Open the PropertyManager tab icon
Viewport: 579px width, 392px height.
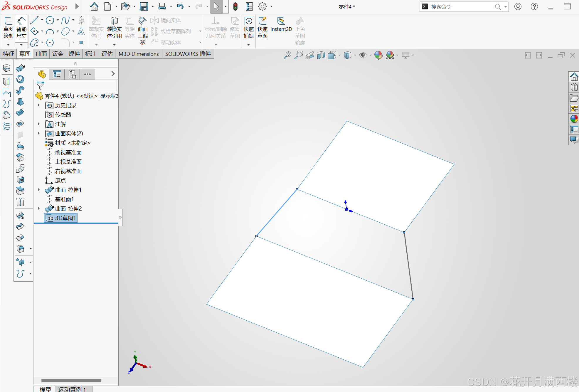pyautogui.click(x=57, y=74)
